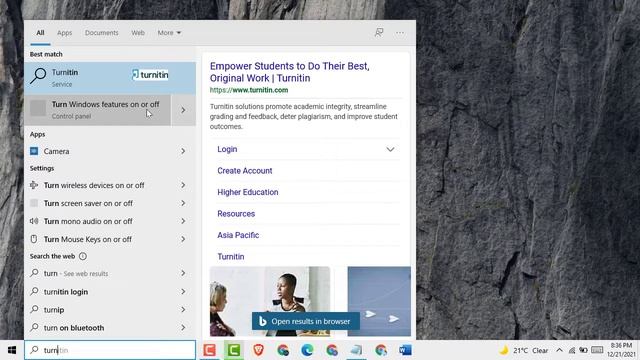Open the www.turnitin.com URL link
Screen dimensions: 640x360
tap(249, 90)
